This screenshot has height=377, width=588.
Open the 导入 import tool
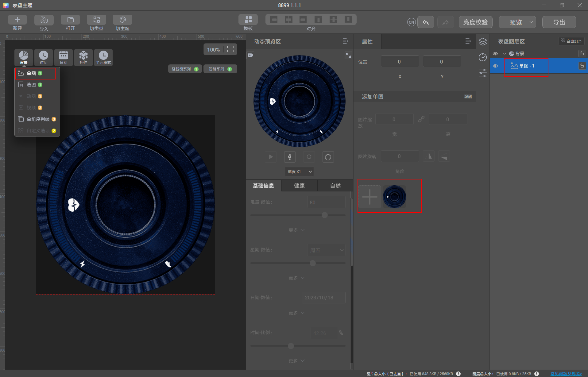44,20
